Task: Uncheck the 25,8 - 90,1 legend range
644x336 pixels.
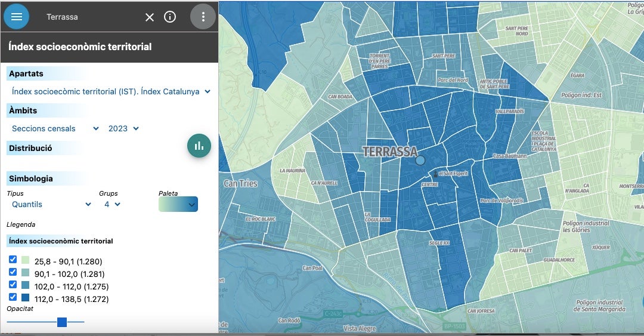Action: click(x=13, y=260)
